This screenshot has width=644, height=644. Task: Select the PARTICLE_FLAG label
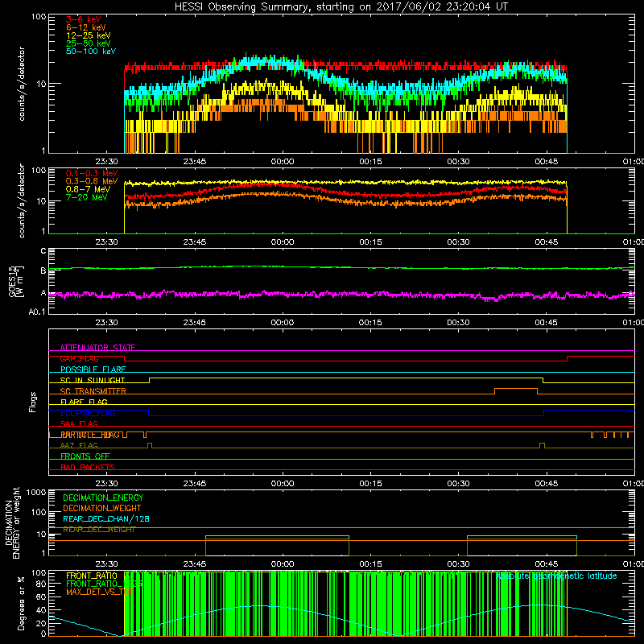(90, 435)
